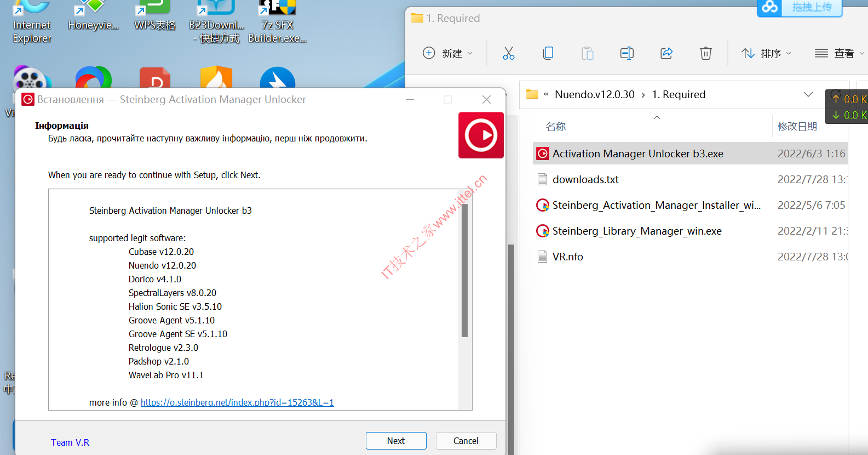Open the 7z SFX Builder.exe desktop shortcut

tap(277, 22)
